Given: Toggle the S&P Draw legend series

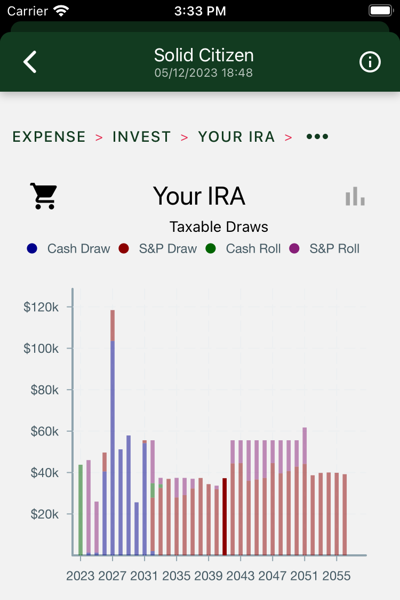Looking at the screenshot, I should coord(158,249).
